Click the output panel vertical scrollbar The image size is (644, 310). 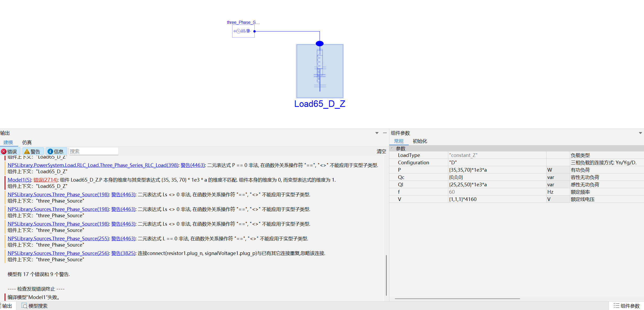pyautogui.click(x=386, y=275)
